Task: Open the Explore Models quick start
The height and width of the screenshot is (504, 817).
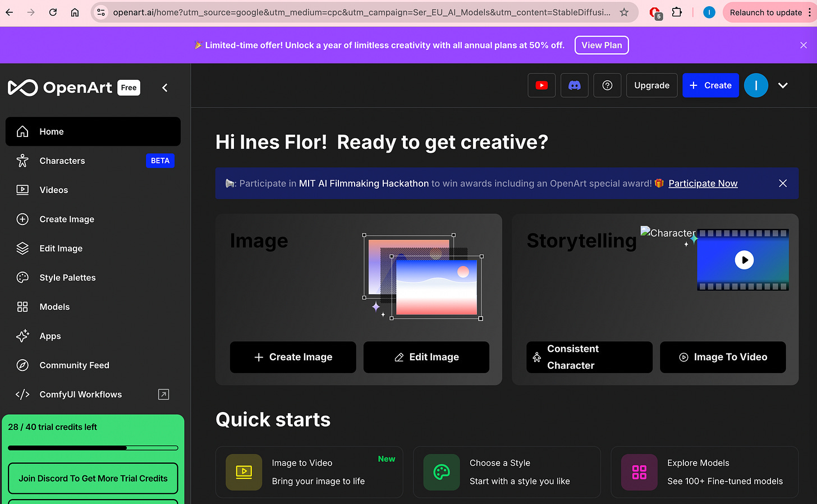Action: point(704,472)
